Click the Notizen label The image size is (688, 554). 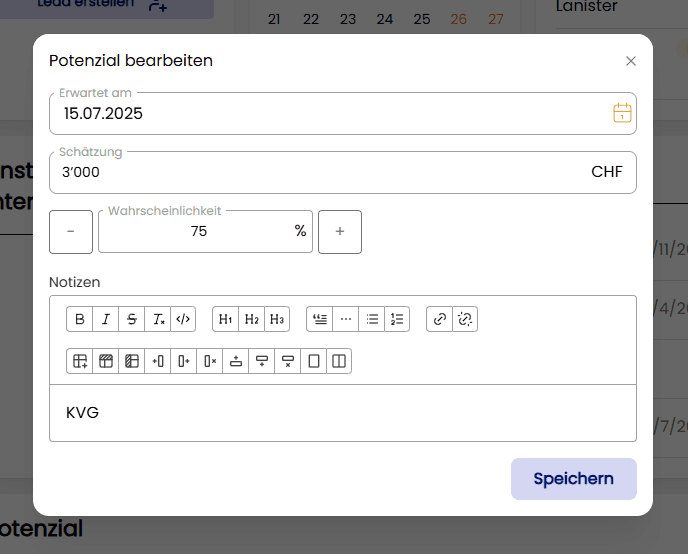(75, 282)
